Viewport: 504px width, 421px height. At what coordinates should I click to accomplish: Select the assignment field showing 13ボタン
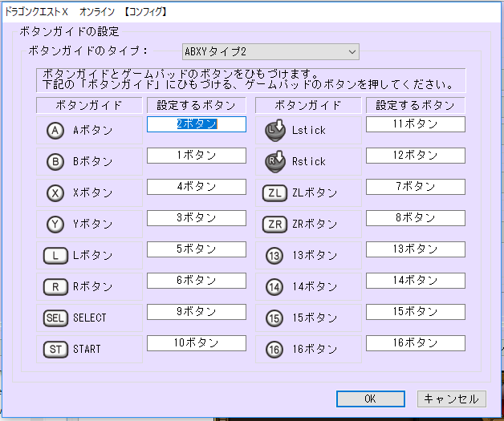click(x=416, y=249)
